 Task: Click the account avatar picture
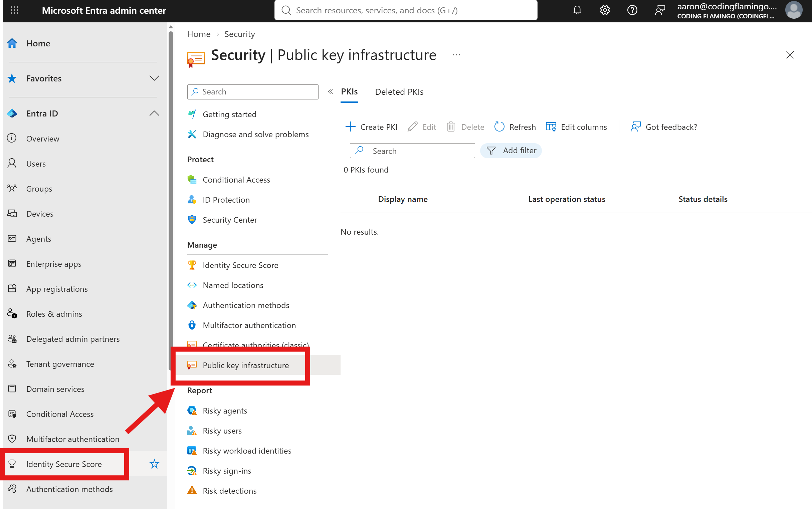click(x=794, y=10)
